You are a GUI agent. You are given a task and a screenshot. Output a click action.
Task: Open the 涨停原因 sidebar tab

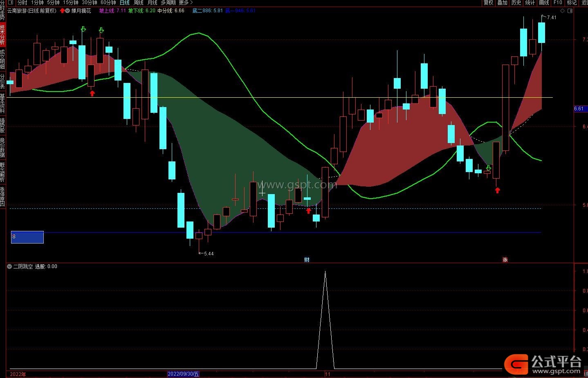pyautogui.click(x=2, y=197)
